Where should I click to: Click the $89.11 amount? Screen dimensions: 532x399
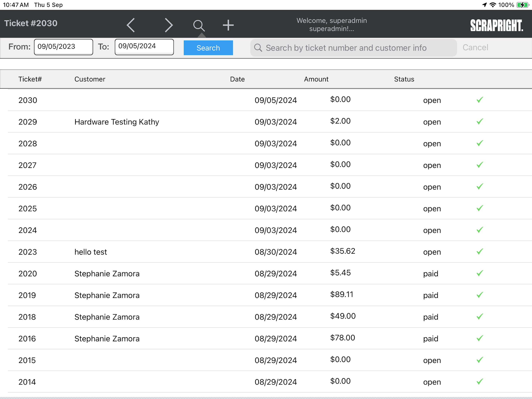pos(342,294)
